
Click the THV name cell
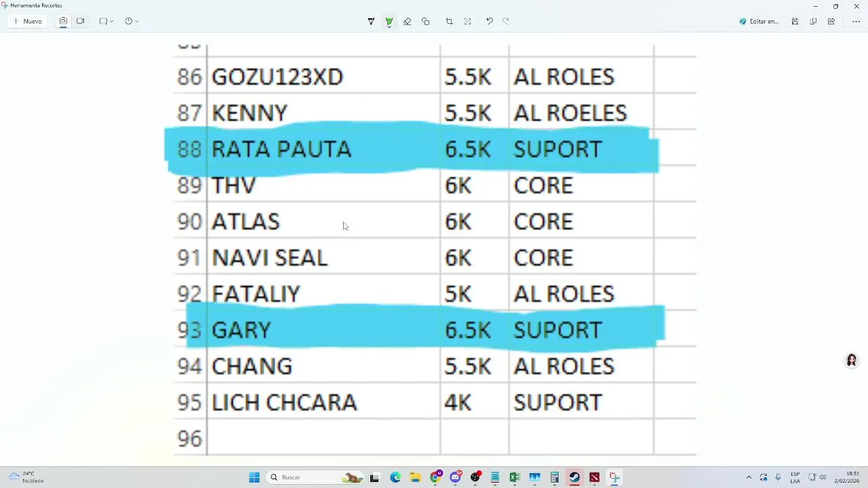pos(323,185)
